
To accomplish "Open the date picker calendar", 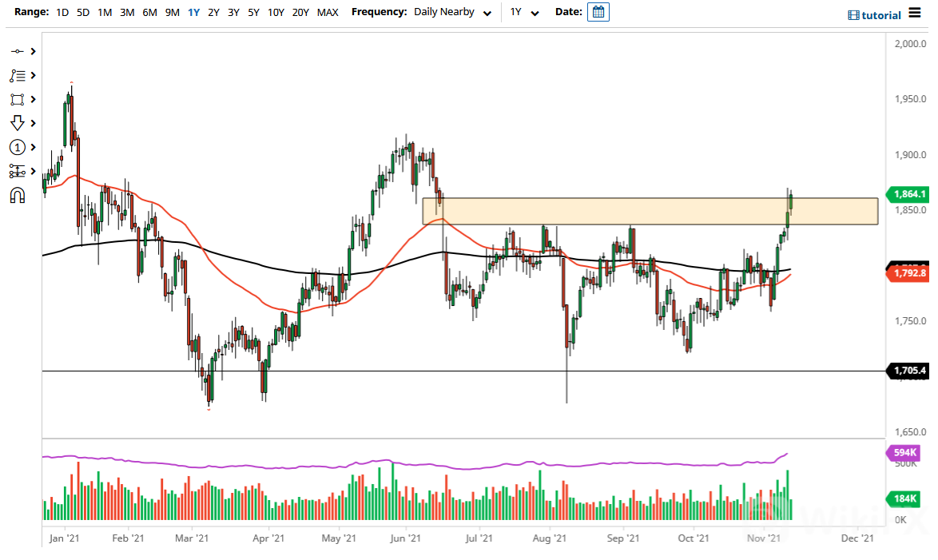I will tap(598, 12).
